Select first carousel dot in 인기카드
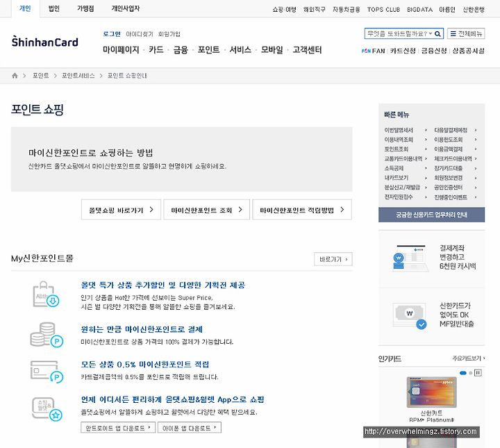 click(463, 373)
